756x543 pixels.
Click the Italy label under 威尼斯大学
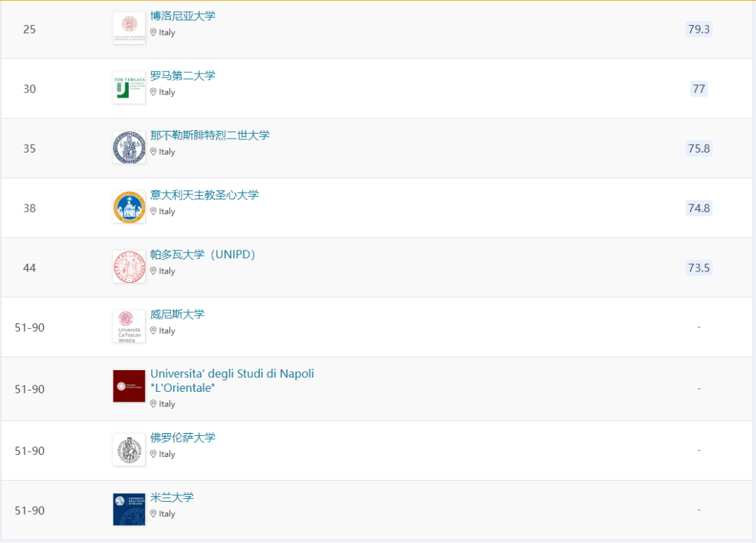click(x=167, y=332)
